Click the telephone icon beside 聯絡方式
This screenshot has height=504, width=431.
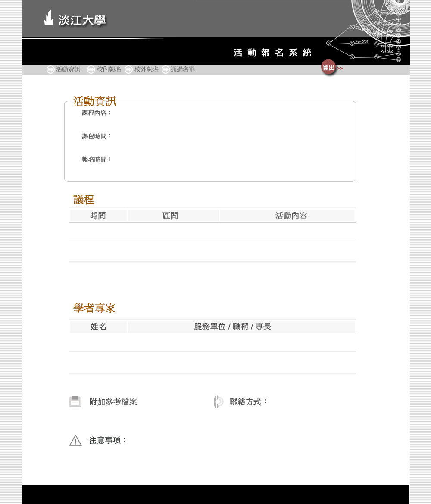pos(219,401)
